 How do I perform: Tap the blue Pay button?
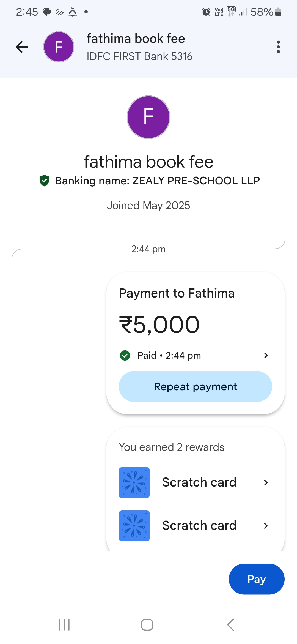tap(257, 579)
